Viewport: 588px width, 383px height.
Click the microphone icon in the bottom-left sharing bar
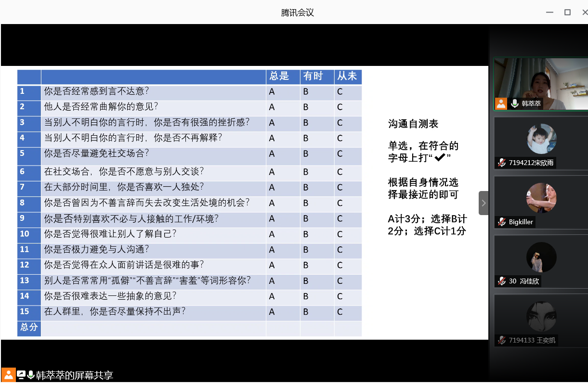31,375
